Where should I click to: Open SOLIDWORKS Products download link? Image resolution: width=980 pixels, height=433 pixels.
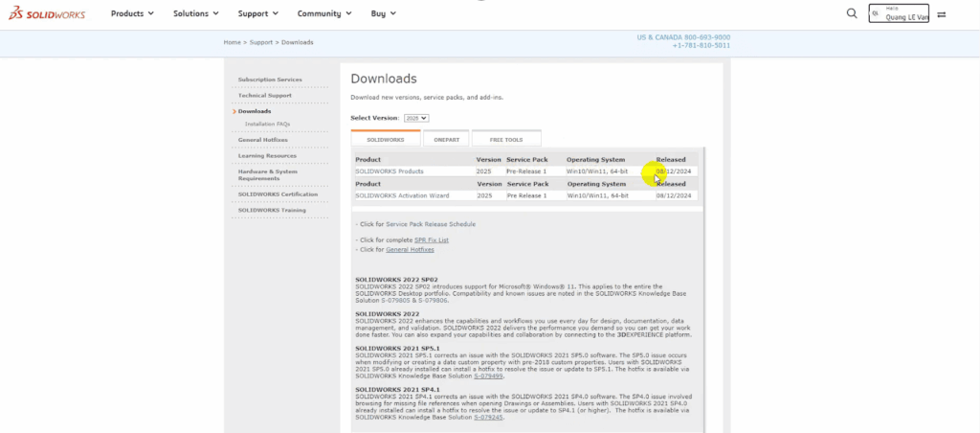[x=390, y=171]
